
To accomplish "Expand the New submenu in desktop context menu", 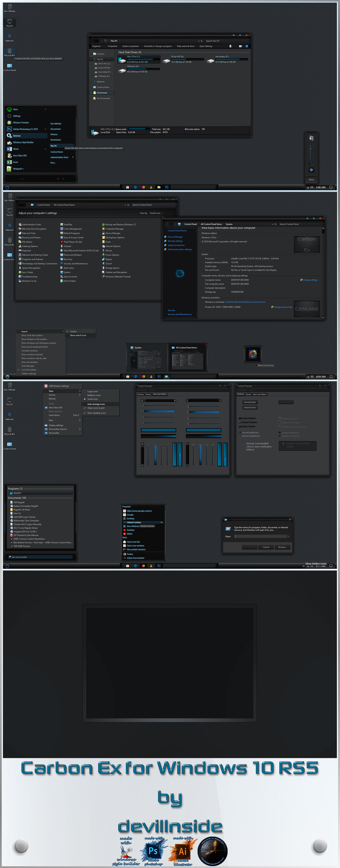I will point(63,420).
